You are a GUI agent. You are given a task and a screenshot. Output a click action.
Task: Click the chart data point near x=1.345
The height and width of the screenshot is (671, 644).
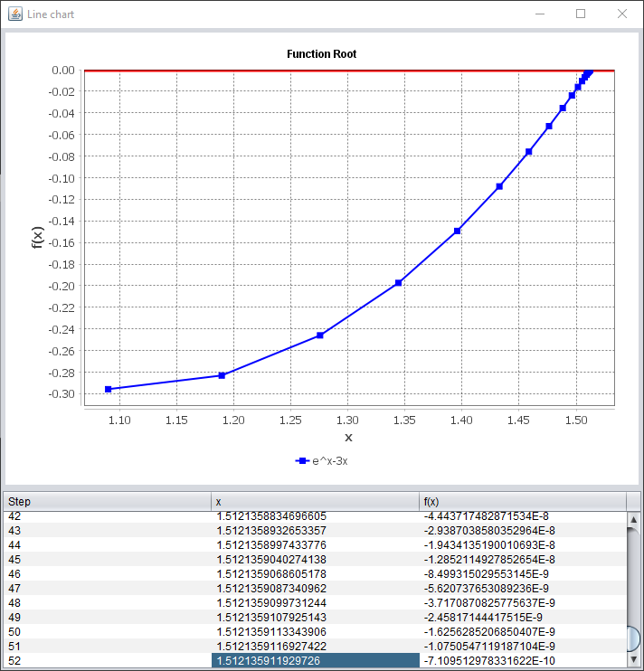pyautogui.click(x=398, y=282)
